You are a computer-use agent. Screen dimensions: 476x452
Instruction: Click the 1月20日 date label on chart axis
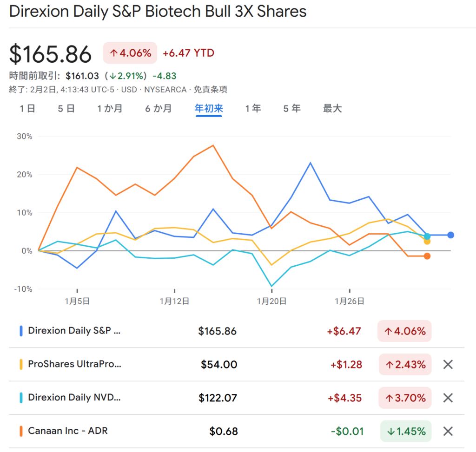[x=271, y=301]
